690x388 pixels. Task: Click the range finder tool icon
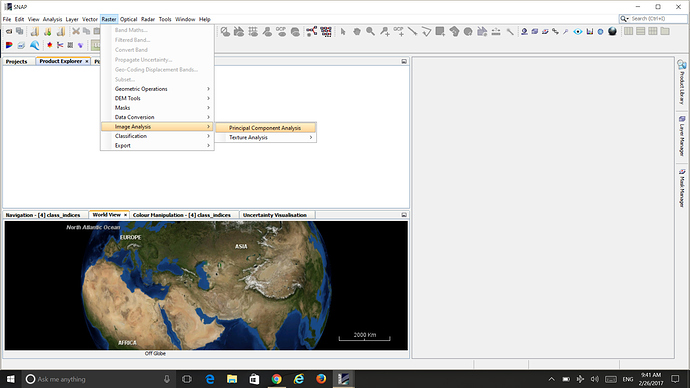pyautogui.click(x=496, y=32)
